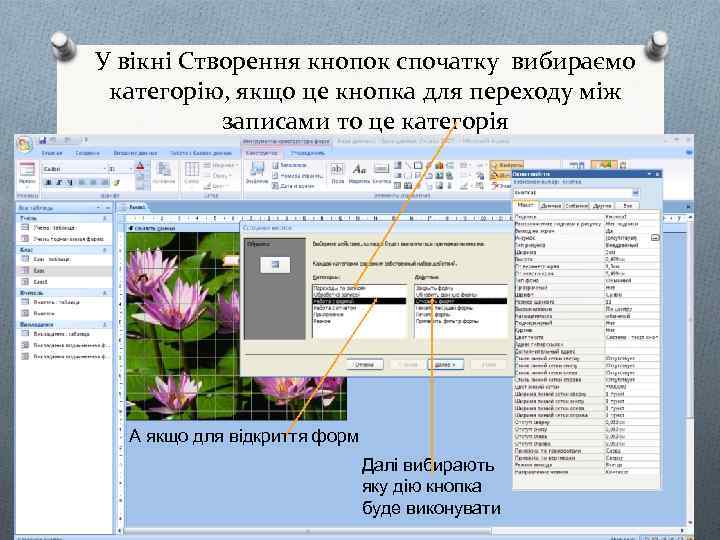This screenshot has width=720, height=540.
Task: Click the Далее button in wizard
Action: tap(445, 365)
